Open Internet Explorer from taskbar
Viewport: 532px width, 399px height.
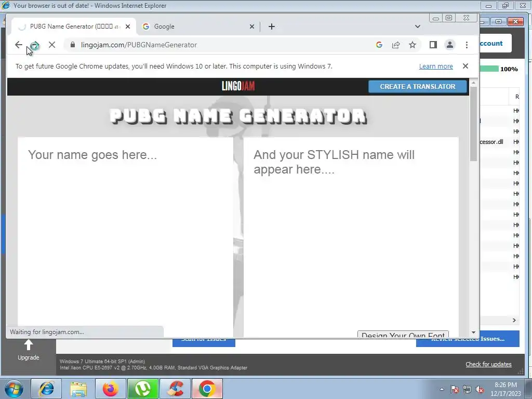pos(46,389)
